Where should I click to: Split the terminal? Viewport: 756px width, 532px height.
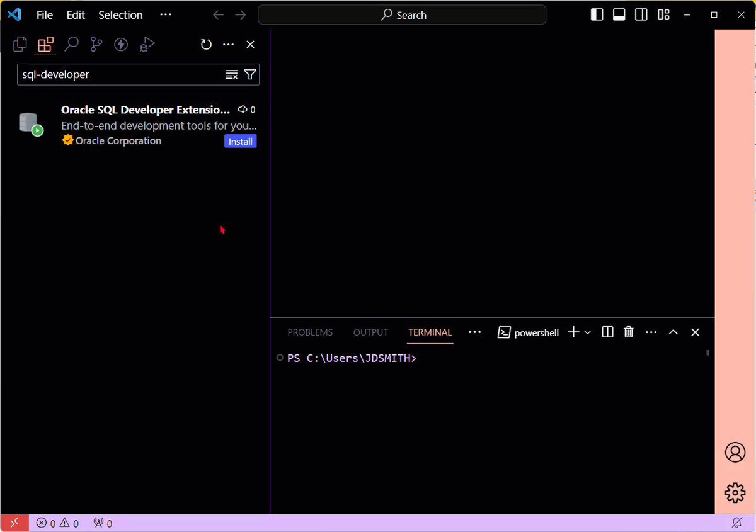[x=607, y=332]
